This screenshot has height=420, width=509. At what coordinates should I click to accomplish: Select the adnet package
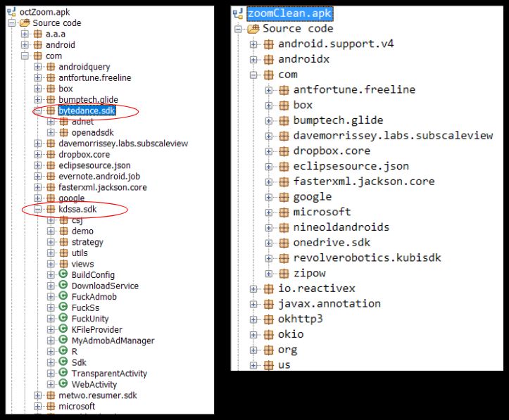(x=82, y=122)
